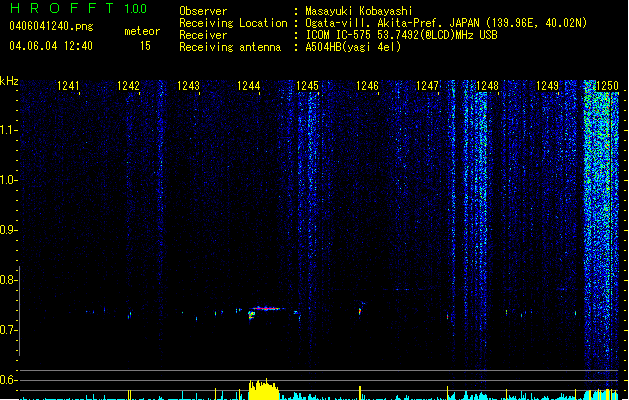Image resolution: width=629 pixels, height=400 pixels.
Task: Click the 0.7 kHz axis label
Action: coord(8,330)
